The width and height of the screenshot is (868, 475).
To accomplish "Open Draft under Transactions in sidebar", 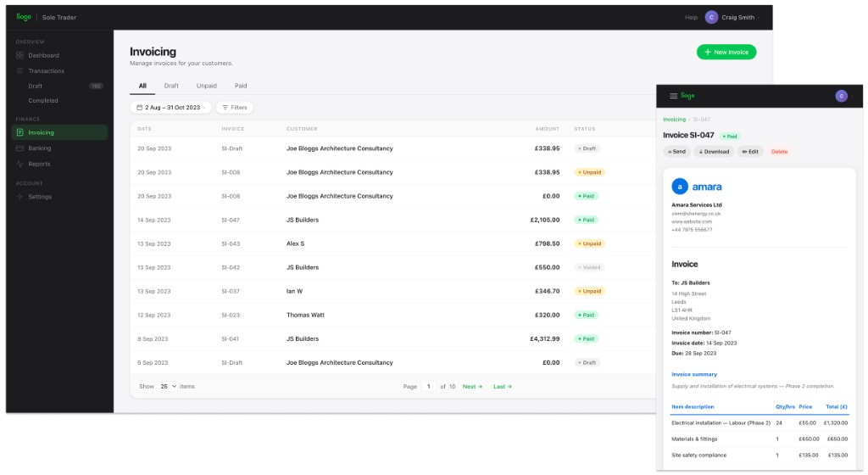I will click(36, 86).
